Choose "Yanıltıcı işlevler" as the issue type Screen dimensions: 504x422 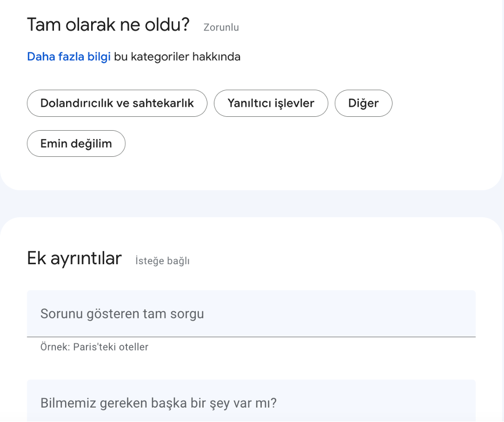[271, 103]
